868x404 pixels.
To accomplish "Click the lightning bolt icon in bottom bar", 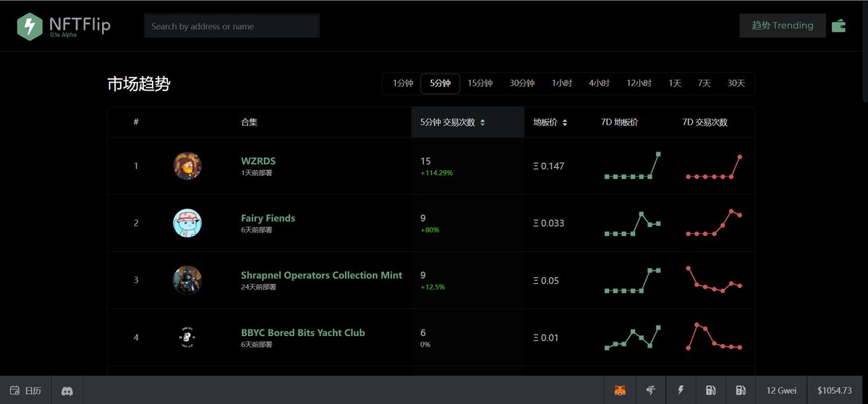I will [x=681, y=390].
